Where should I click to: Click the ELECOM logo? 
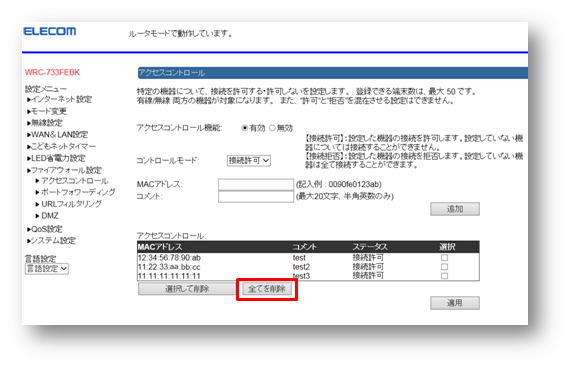click(50, 31)
